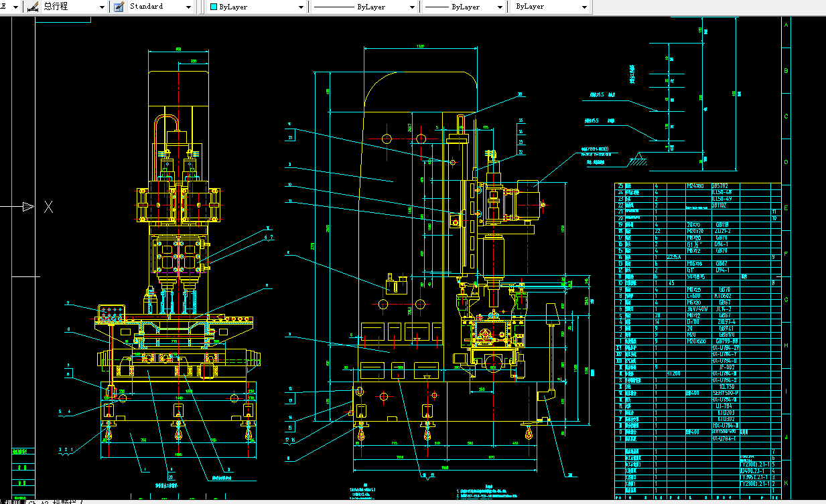This screenshot has height=504, width=826.
Task: Click zone letter C on right border
Action: point(786,116)
